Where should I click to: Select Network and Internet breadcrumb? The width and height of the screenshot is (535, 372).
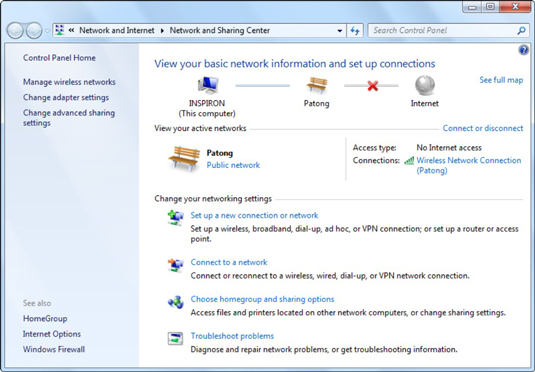click(x=117, y=30)
